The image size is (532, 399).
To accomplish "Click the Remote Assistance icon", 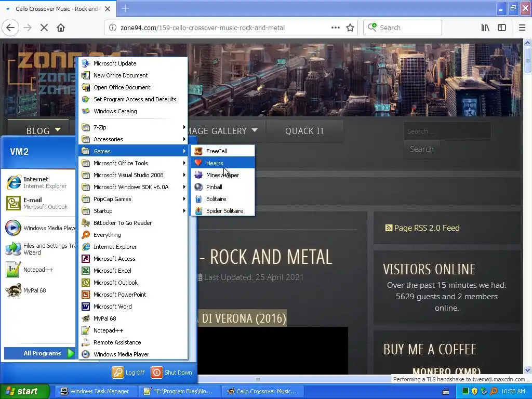I will pyautogui.click(x=86, y=342).
